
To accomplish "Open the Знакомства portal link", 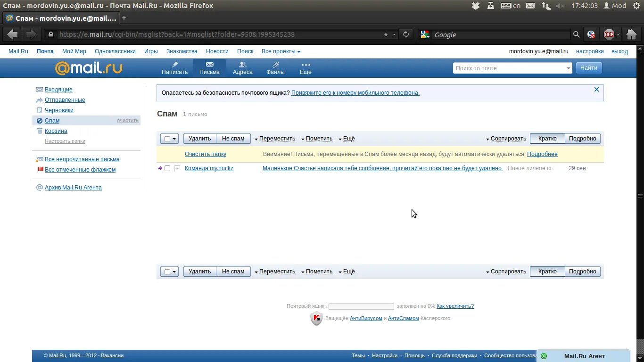I will 182,51.
